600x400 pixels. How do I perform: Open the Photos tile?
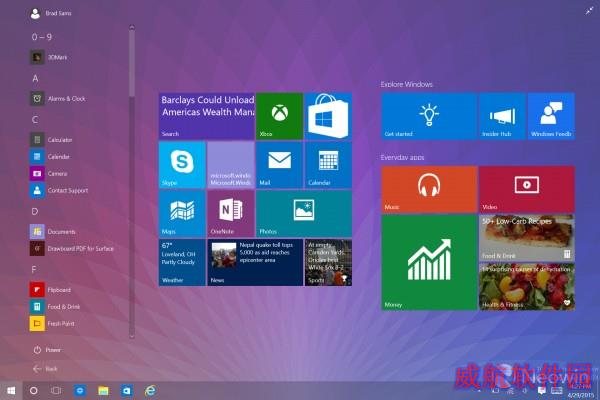[304, 214]
